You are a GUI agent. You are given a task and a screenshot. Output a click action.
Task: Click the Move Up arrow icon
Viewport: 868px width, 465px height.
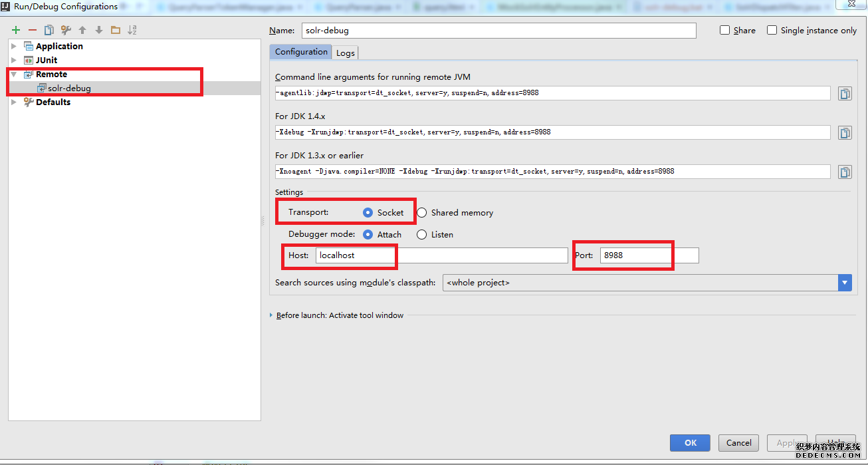point(82,30)
